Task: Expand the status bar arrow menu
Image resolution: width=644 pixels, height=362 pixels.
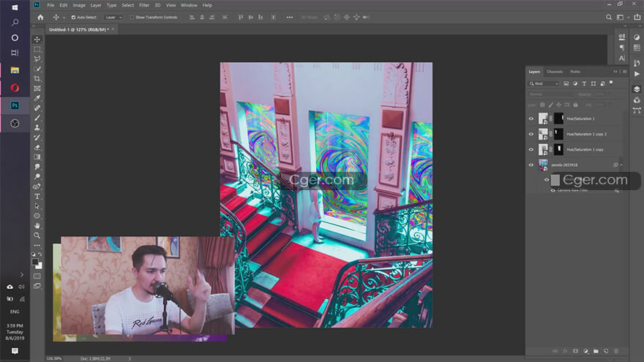Action: point(130,359)
